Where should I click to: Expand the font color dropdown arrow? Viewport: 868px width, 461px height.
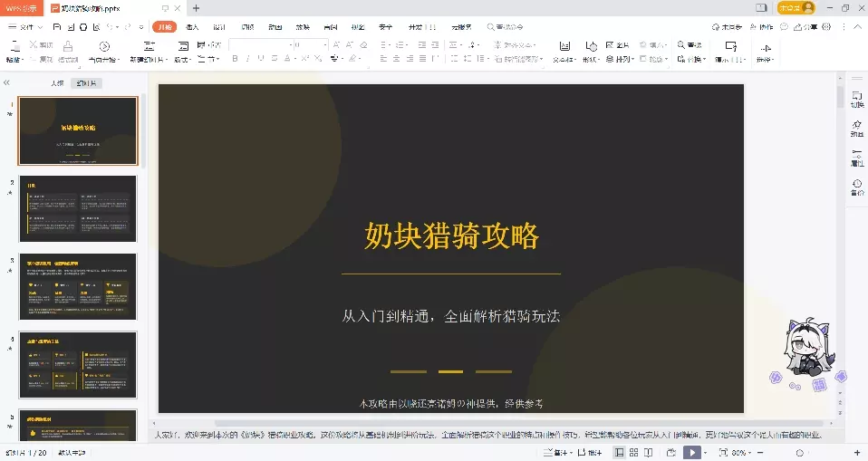[295, 58]
